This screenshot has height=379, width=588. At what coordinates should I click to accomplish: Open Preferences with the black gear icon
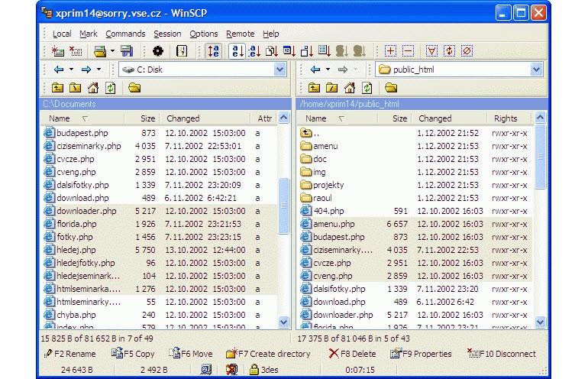[x=158, y=51]
